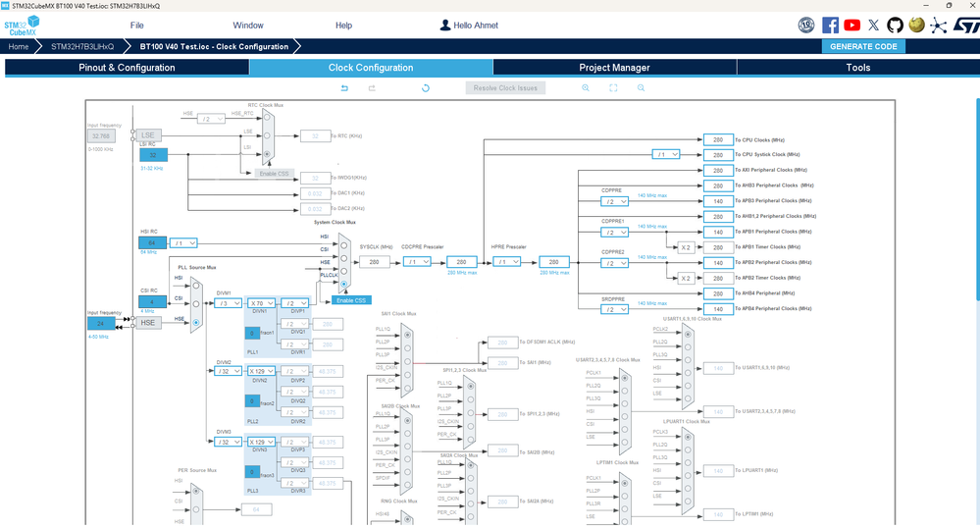Viewport: 980px width, 528px height.
Task: Select HSI in System Clock Mux
Action: tap(343, 244)
